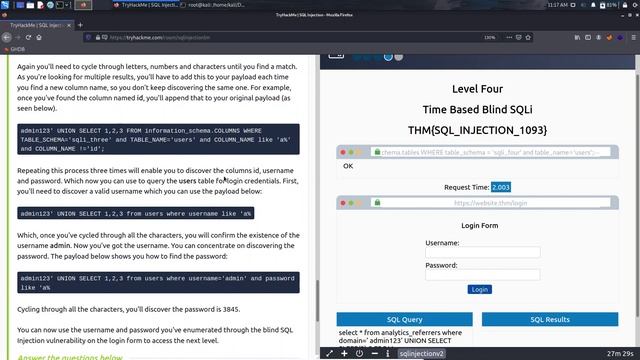Open the notifications bell in system tray
The height and width of the screenshot is (360, 640).
(x=593, y=5)
